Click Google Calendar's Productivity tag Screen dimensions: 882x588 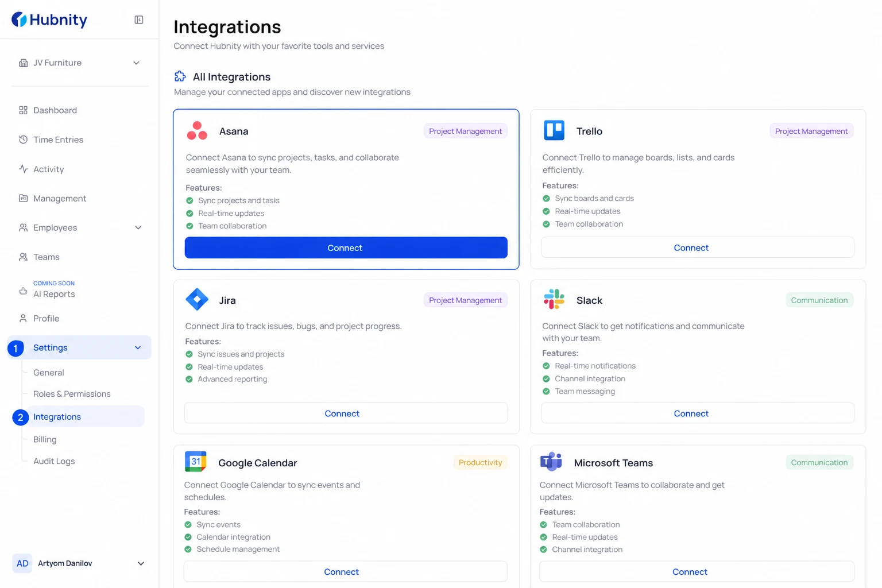pos(480,462)
